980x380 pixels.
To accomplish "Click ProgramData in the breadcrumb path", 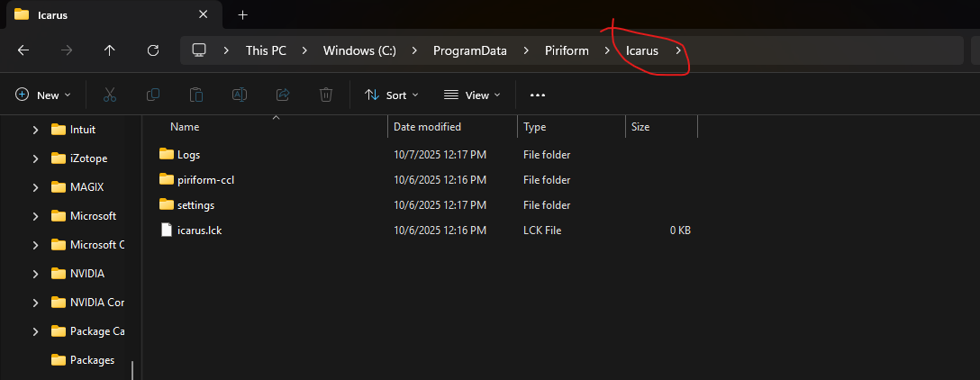I will pos(468,50).
